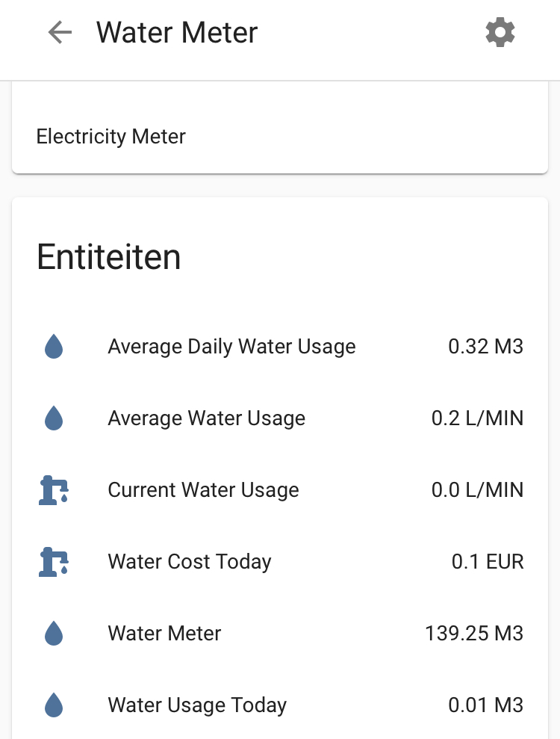This screenshot has height=739, width=560.
Task: Go back using the arrow icon
Action: coord(60,33)
